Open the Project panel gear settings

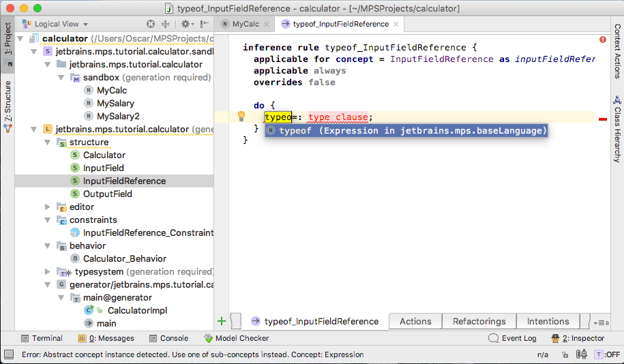[185, 24]
